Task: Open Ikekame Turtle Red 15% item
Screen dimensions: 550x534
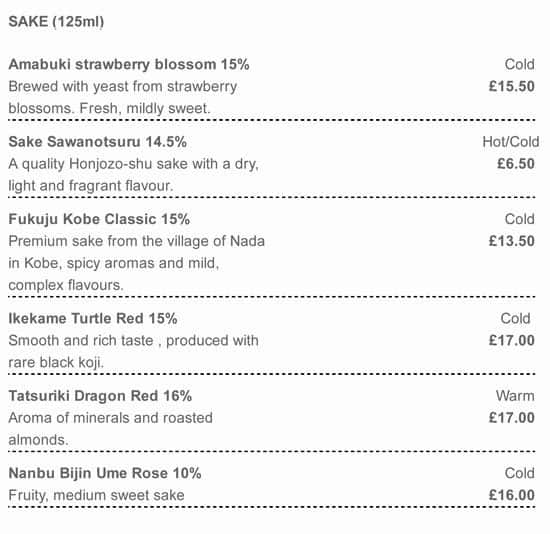Action: coord(93,319)
